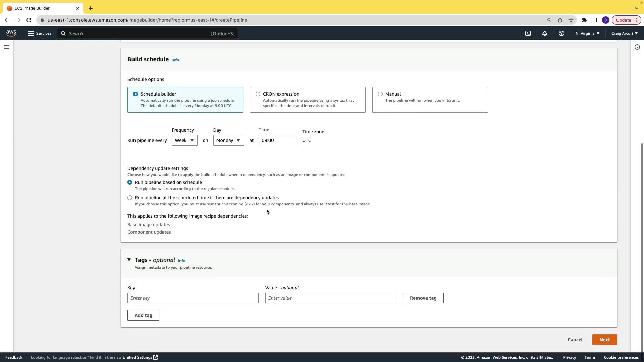The image size is (644, 362).
Task: Open AWS CloudShell icon in top bar
Action: pyautogui.click(x=528, y=33)
